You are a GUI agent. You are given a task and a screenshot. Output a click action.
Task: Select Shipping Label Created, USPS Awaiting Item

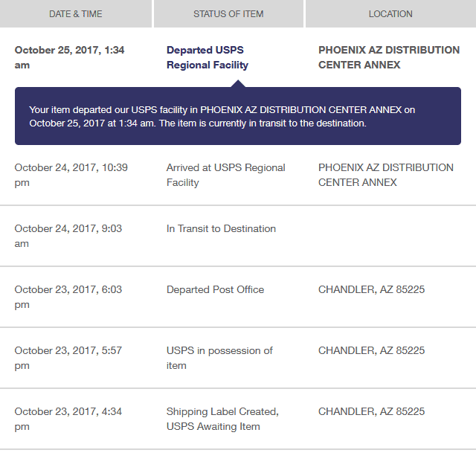click(222, 419)
